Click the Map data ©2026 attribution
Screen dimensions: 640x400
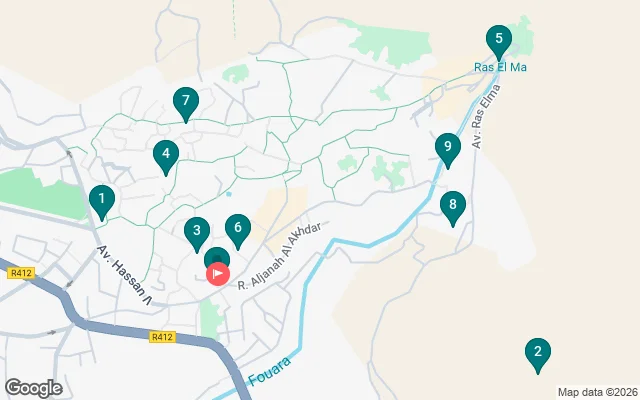(x=598, y=393)
